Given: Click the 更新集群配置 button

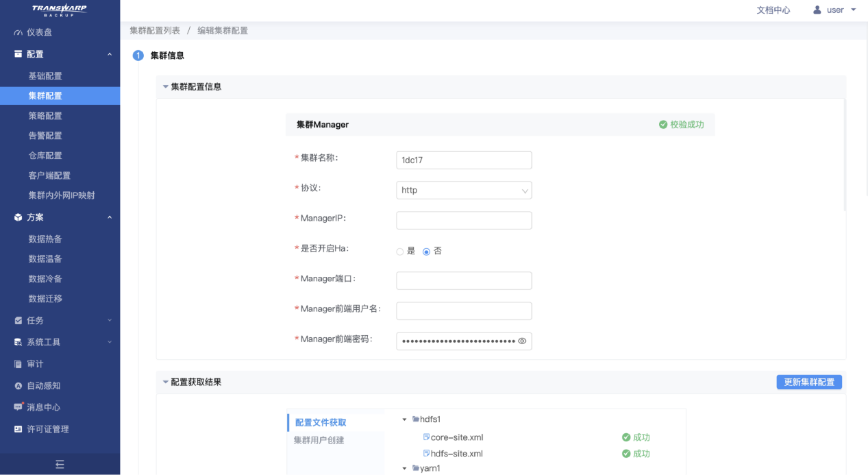Looking at the screenshot, I should pos(809,382).
